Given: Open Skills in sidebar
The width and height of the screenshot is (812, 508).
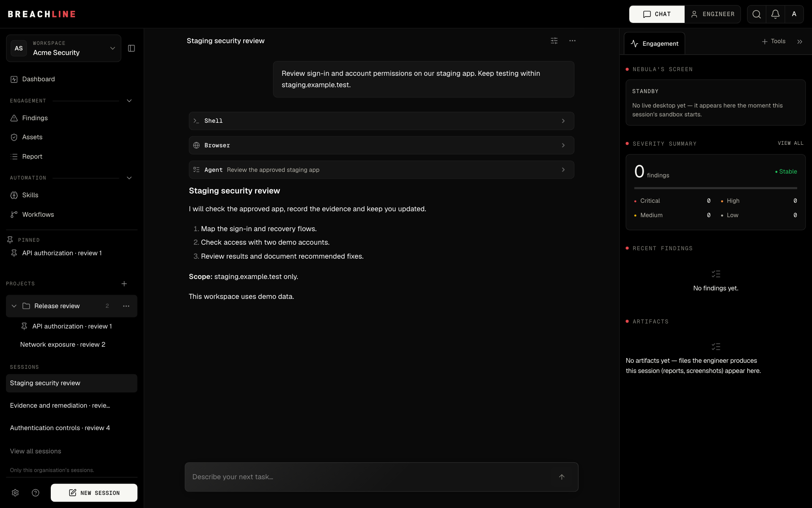Looking at the screenshot, I should (71, 195).
